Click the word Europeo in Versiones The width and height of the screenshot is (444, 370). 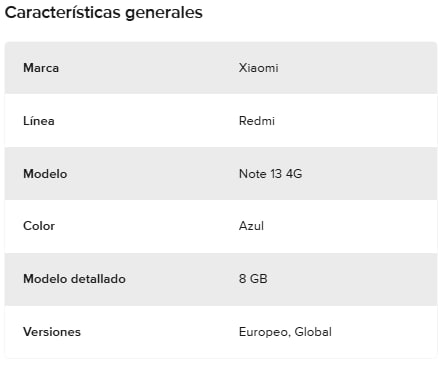[x=264, y=332]
